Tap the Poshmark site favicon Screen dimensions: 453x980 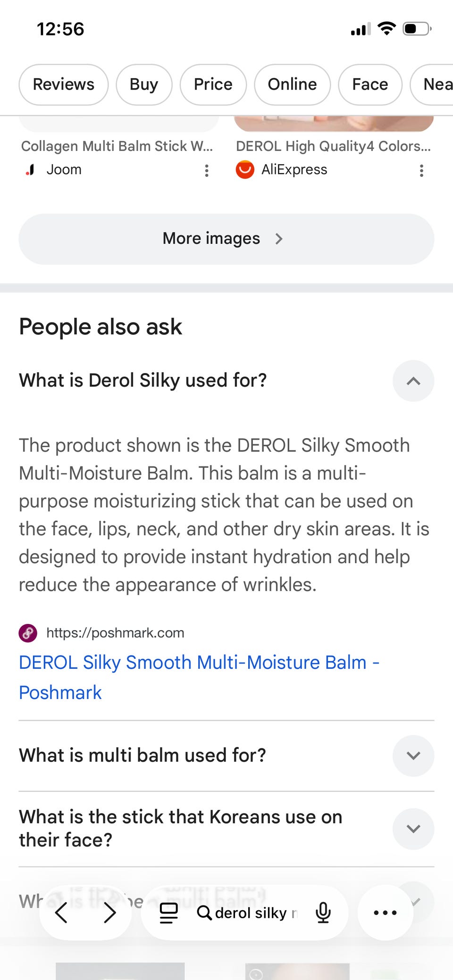click(x=28, y=633)
